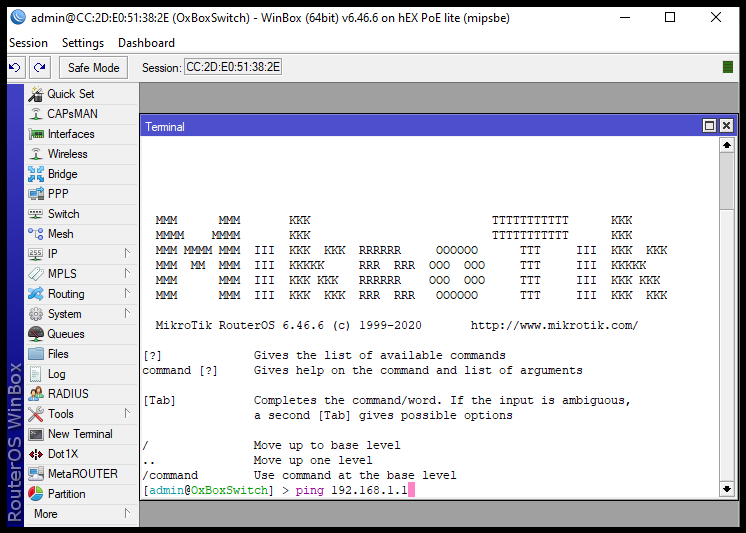Screen dimensions: 746x533
Task: Open the Switch menu icon
Action: click(36, 214)
